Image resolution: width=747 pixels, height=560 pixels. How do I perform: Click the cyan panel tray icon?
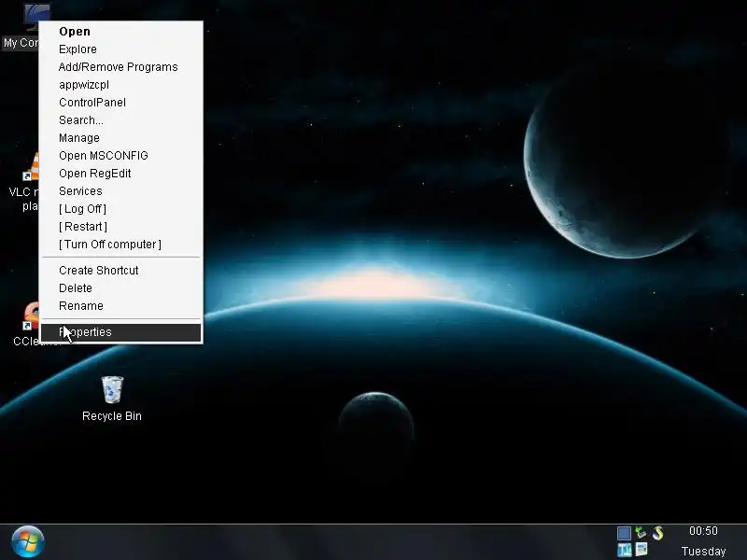coord(624,550)
